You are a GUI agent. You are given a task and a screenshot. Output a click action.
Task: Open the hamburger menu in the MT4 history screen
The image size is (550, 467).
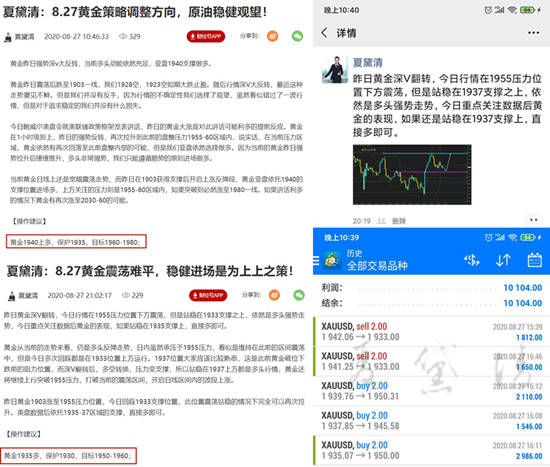click(x=316, y=260)
